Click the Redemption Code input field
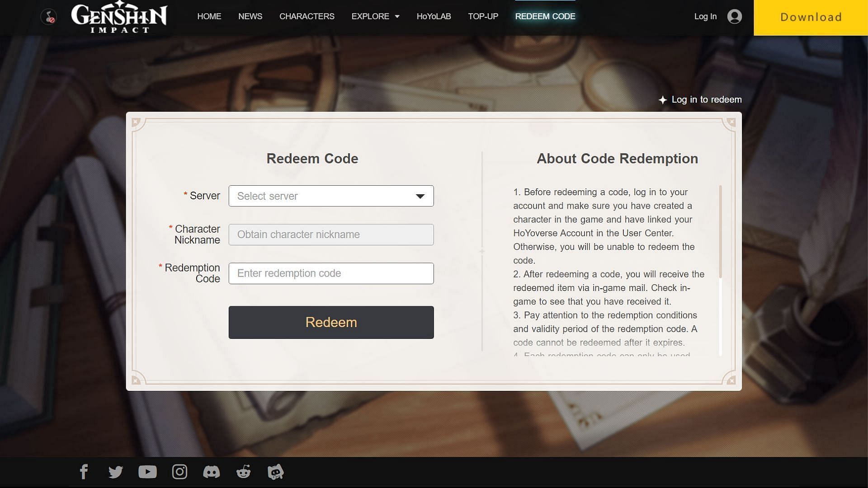The width and height of the screenshot is (868, 488). [331, 273]
